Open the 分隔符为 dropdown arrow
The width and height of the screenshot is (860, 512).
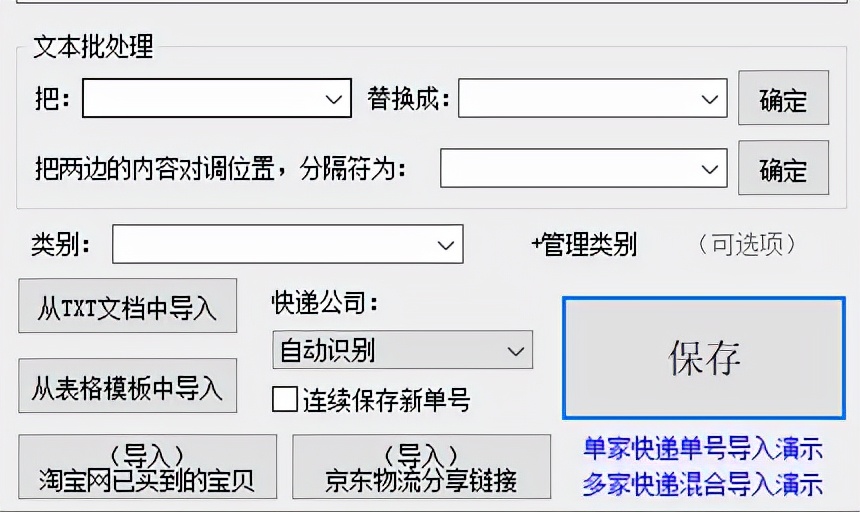[x=710, y=169]
